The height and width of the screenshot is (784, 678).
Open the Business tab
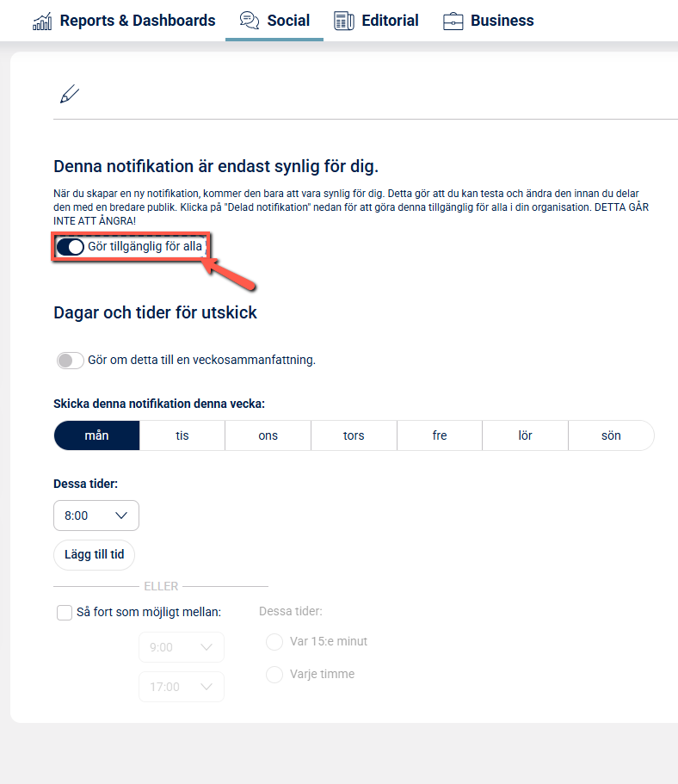[490, 21]
